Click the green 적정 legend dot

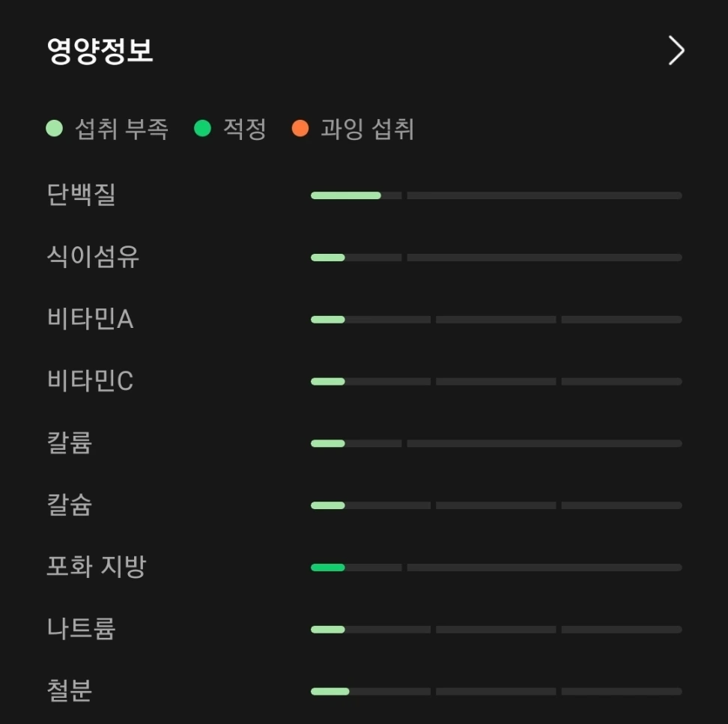202,128
